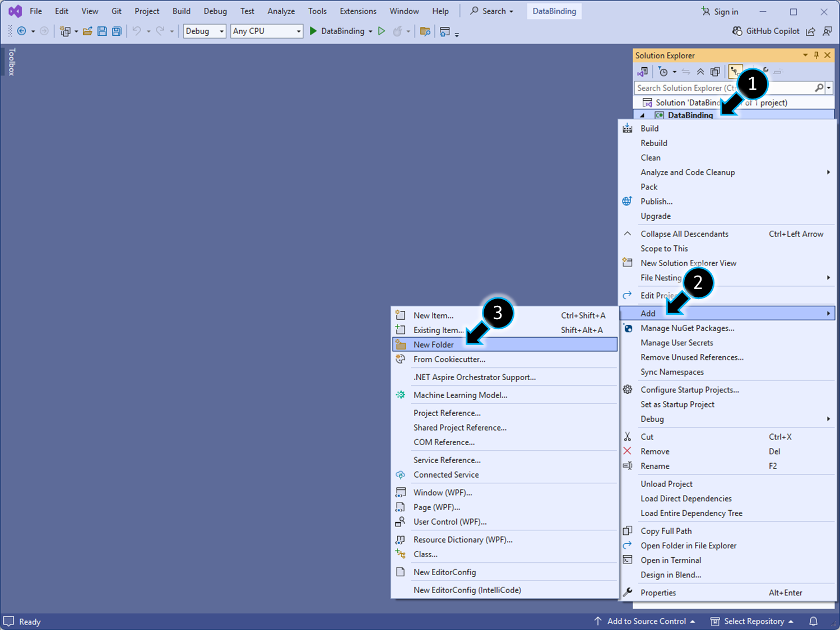Click Select Repository in status bar
Image resolution: width=840 pixels, height=630 pixels.
752,622
